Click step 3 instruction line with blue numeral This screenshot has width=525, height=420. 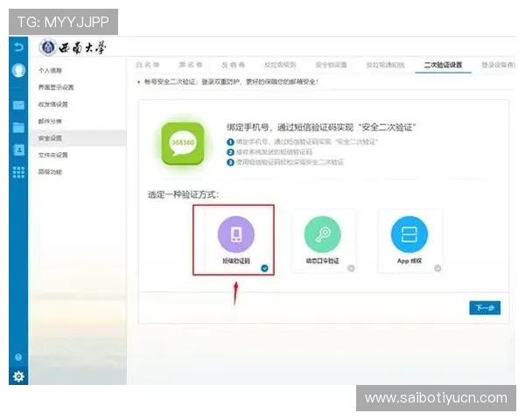point(285,162)
